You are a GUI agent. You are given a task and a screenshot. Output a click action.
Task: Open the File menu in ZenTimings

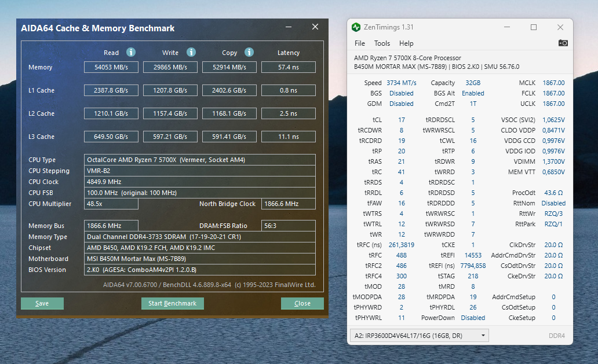pos(360,43)
